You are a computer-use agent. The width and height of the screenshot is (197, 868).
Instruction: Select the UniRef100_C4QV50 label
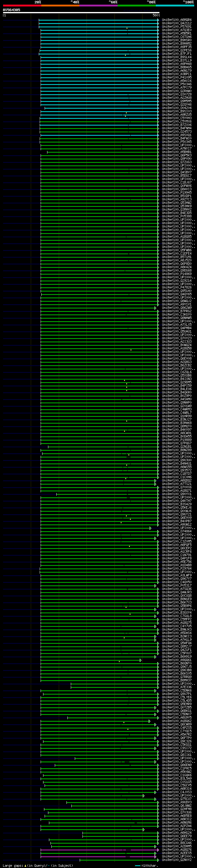[177, 582]
